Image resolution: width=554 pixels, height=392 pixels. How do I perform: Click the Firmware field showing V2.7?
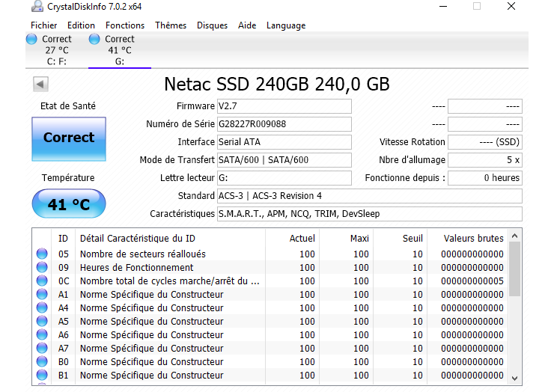tap(284, 106)
